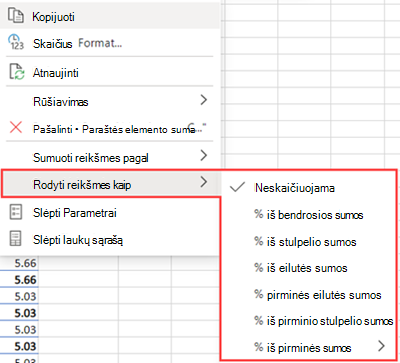The width and height of the screenshot is (400, 363).
Task: Expand % iš pirminės sumos chevron
Action: [x=382, y=346]
